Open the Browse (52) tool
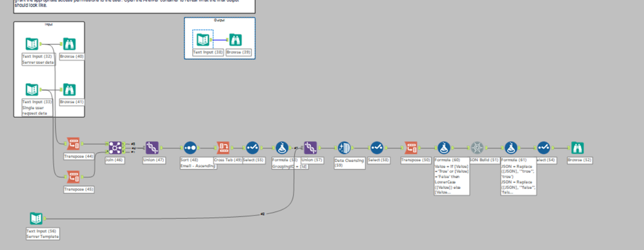Viewport: 644px width, 250px height. point(578,148)
